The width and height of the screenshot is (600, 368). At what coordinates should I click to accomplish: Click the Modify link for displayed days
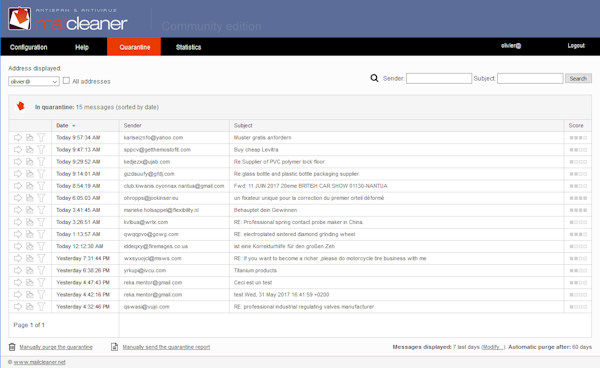coord(493,347)
